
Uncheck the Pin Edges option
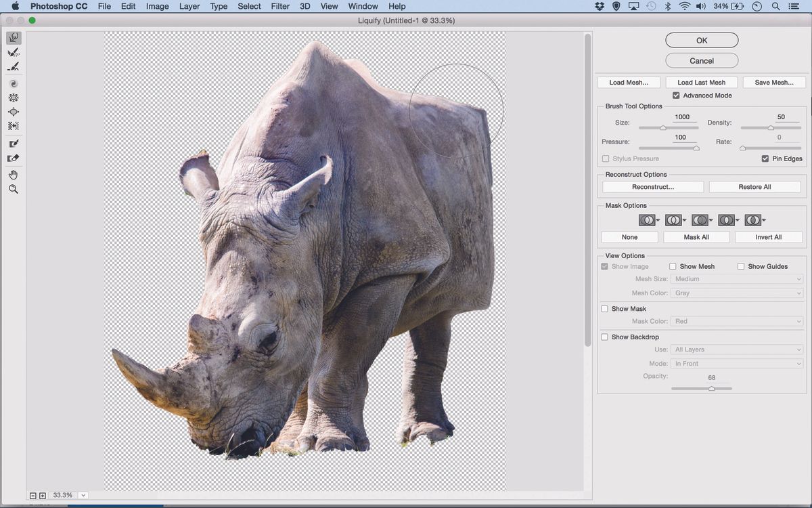point(767,158)
